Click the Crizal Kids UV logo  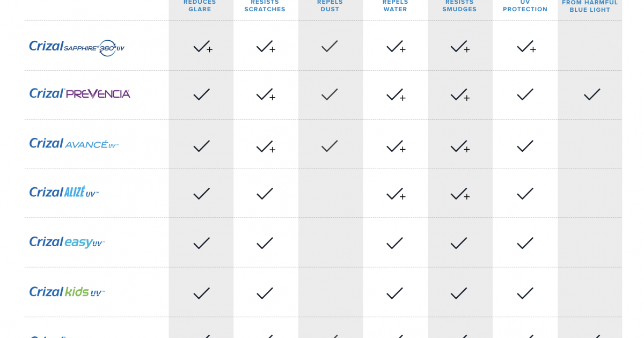[x=67, y=291]
